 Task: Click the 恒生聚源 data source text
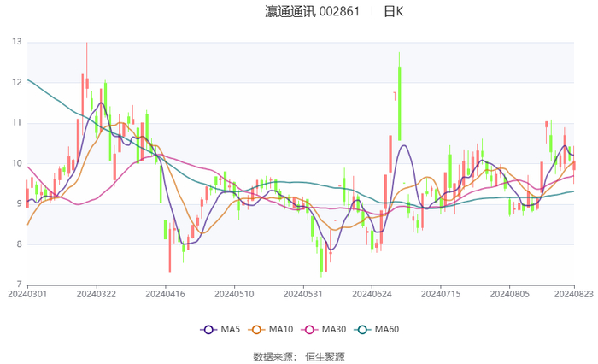coord(325,357)
